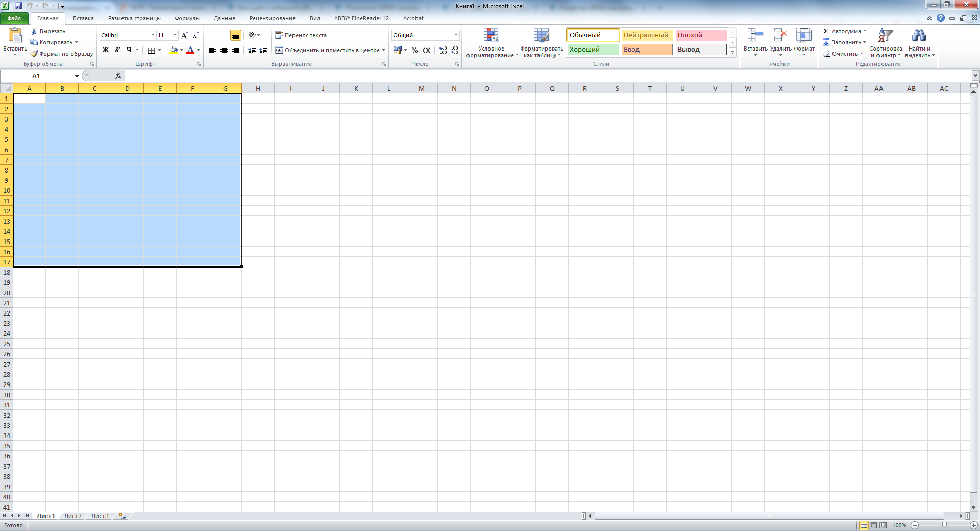Apply the Нейтральный cell style
Image resolution: width=980 pixels, height=531 pixels.
[x=647, y=35]
